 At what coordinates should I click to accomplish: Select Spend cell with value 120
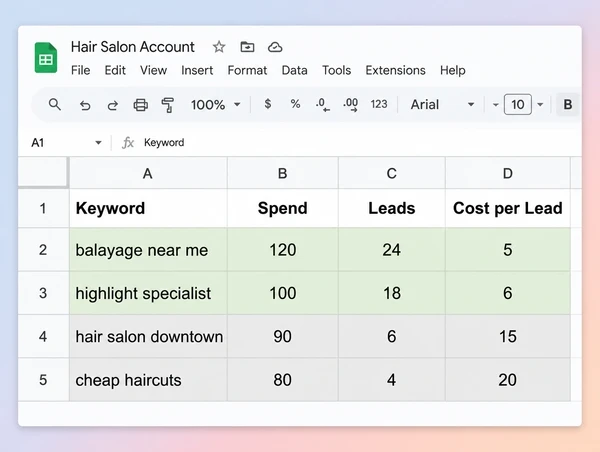(x=283, y=250)
